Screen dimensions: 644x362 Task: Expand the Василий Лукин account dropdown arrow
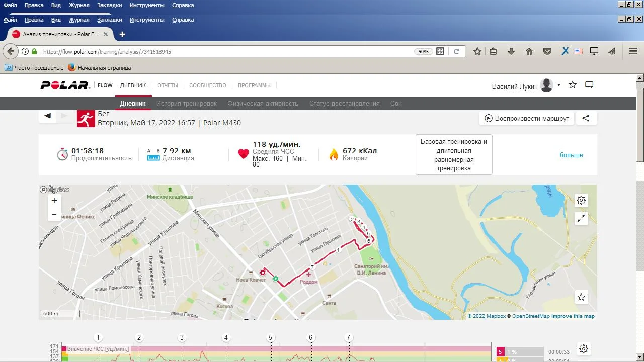(558, 85)
